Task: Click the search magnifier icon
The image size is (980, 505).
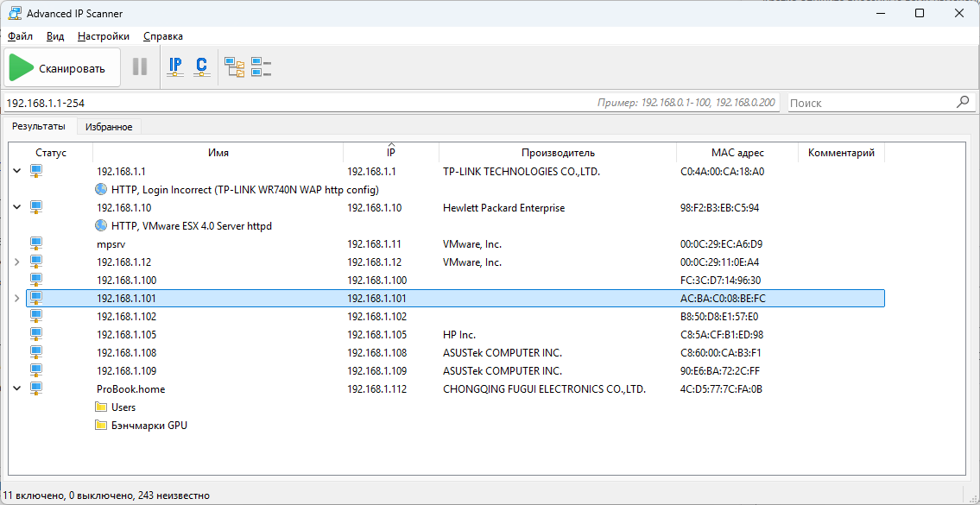Action: pos(963,102)
